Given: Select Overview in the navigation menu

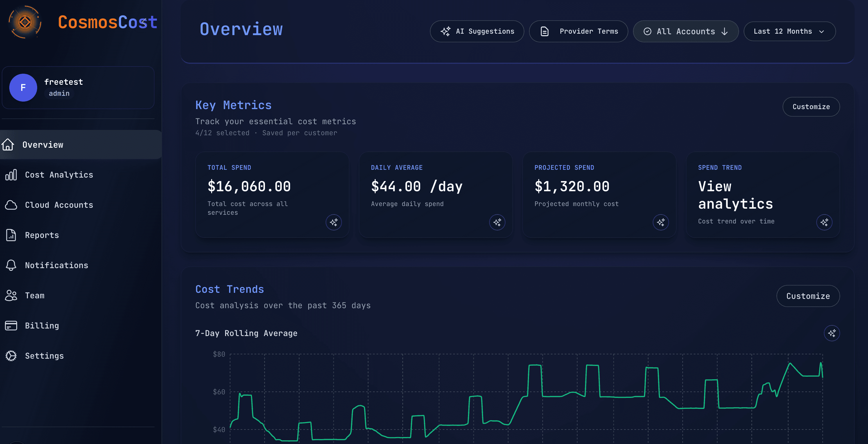Looking at the screenshot, I should point(43,145).
